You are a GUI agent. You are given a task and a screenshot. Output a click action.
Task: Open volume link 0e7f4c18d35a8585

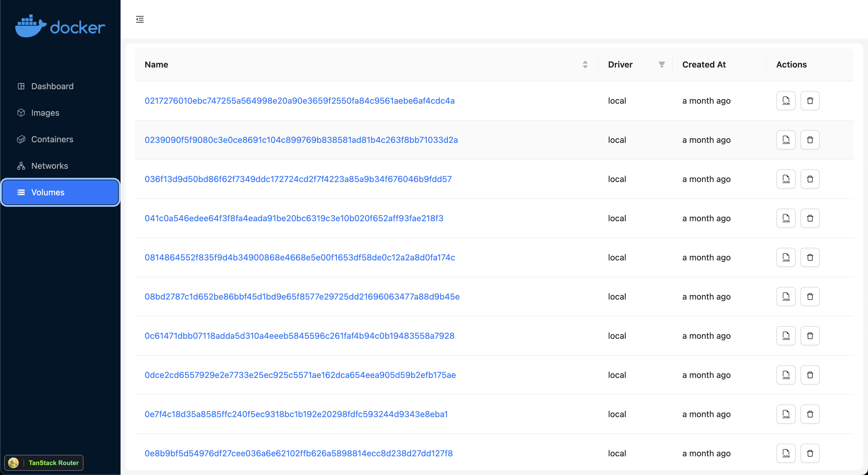tap(296, 414)
